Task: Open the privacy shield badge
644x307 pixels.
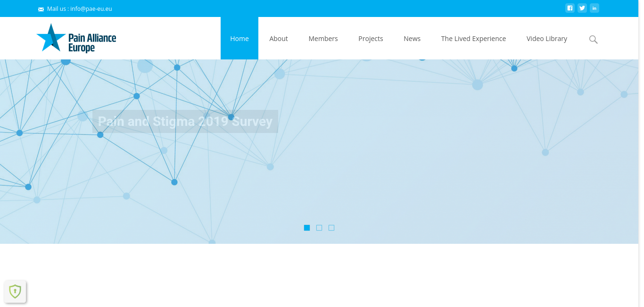Action: pyautogui.click(x=15, y=291)
